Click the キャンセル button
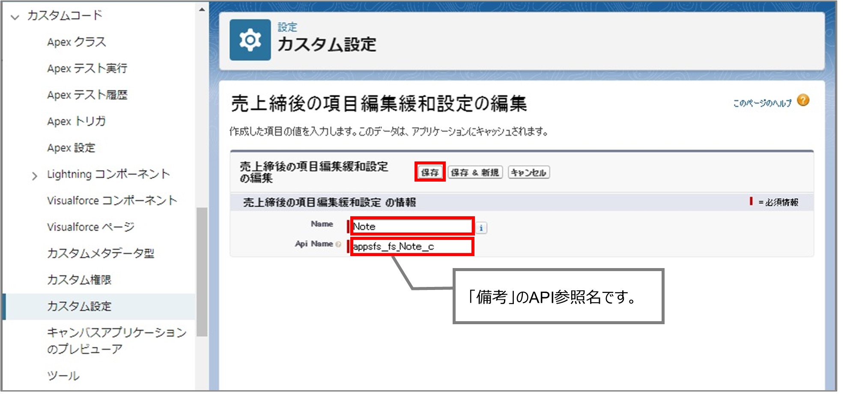The image size is (868, 394). (528, 172)
